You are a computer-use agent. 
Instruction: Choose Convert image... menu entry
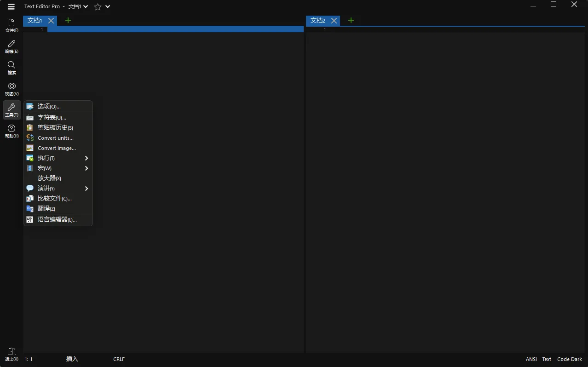point(58,148)
